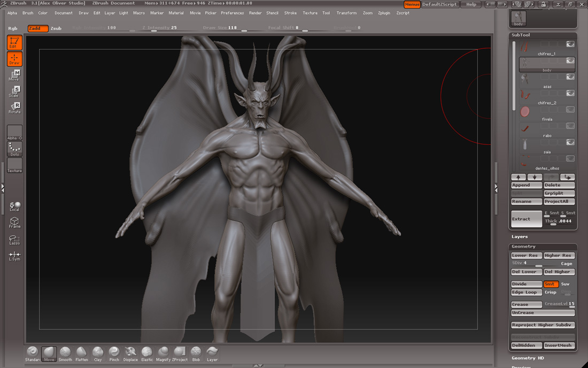Screen dimensions: 588x368
Task: Expand the Geometry HD section
Action: [x=528, y=358]
